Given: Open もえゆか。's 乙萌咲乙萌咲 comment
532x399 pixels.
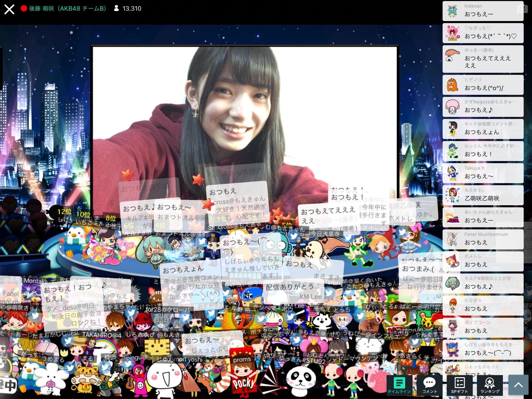Looking at the screenshot, I should 483,195.
